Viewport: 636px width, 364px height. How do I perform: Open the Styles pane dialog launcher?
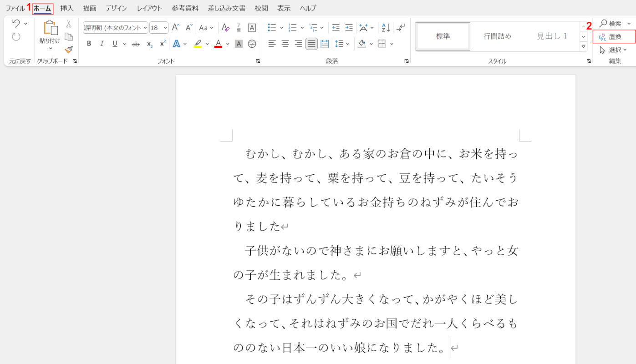point(588,61)
